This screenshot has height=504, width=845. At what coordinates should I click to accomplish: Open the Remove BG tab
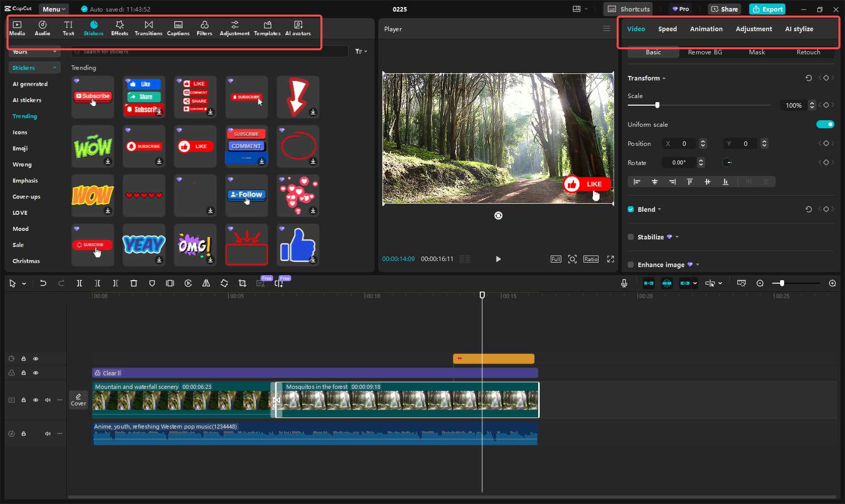[x=705, y=52]
